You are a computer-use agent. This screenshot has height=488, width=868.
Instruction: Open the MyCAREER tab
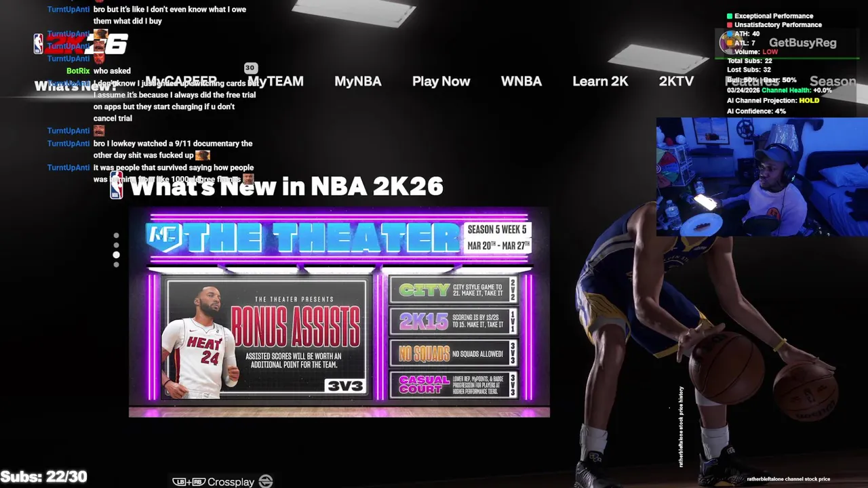pyautogui.click(x=180, y=81)
